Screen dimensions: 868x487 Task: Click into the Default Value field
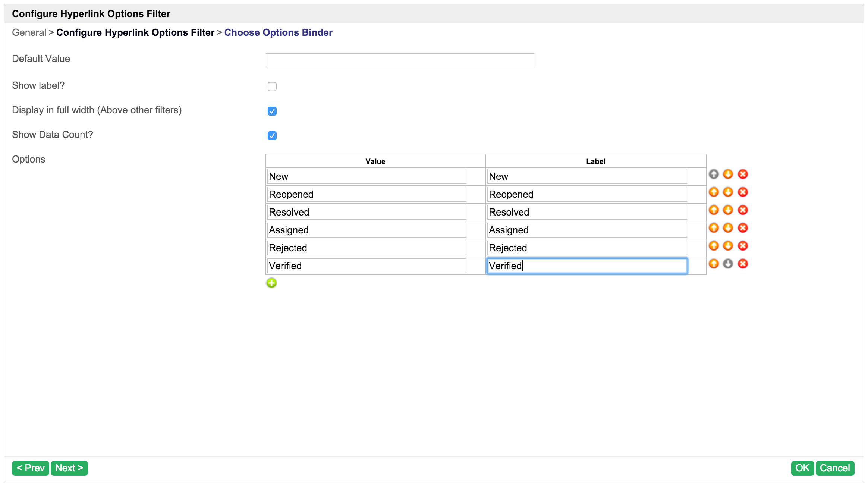(400, 61)
